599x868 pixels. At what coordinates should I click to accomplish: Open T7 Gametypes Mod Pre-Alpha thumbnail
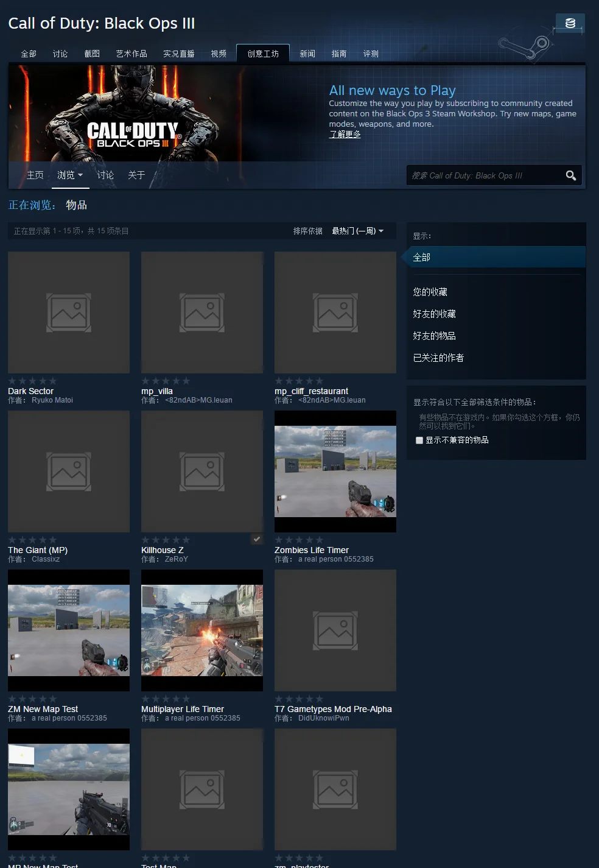(x=335, y=630)
